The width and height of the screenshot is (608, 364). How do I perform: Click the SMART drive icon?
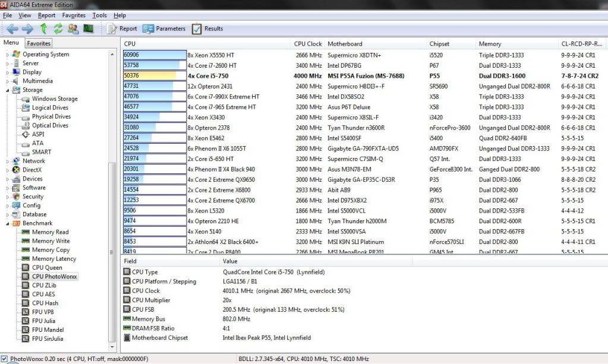26,152
